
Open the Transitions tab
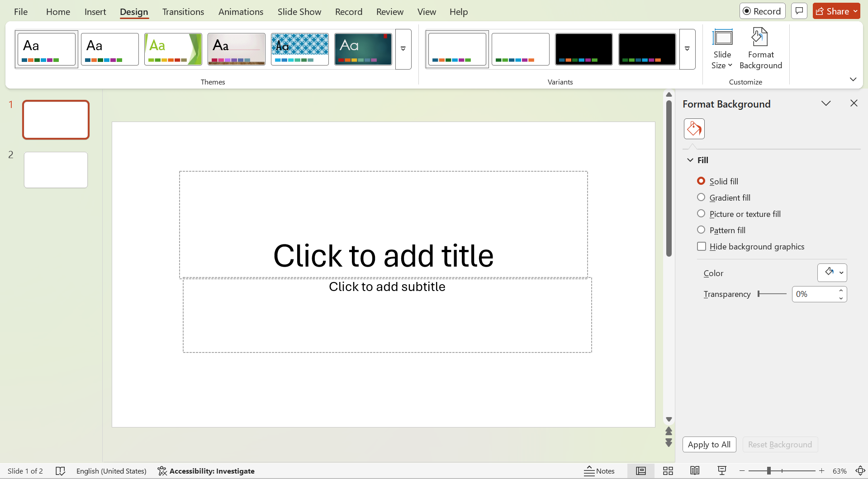pos(183,12)
